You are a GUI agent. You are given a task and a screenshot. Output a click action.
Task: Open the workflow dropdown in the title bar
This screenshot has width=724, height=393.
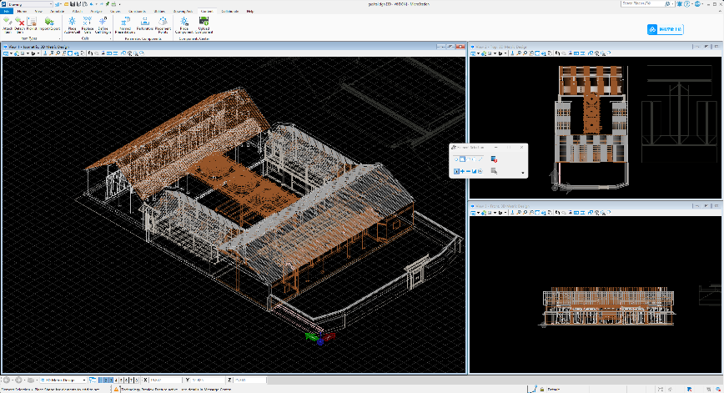(x=30, y=4)
